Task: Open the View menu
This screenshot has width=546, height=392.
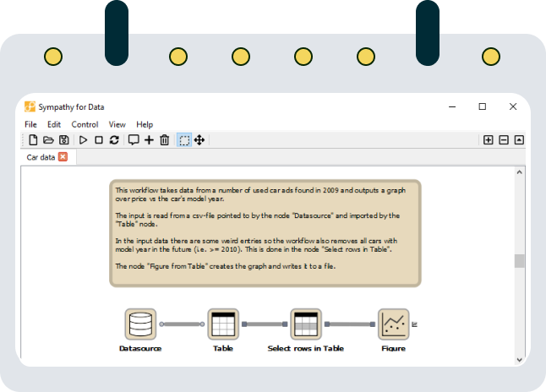Action: point(117,125)
